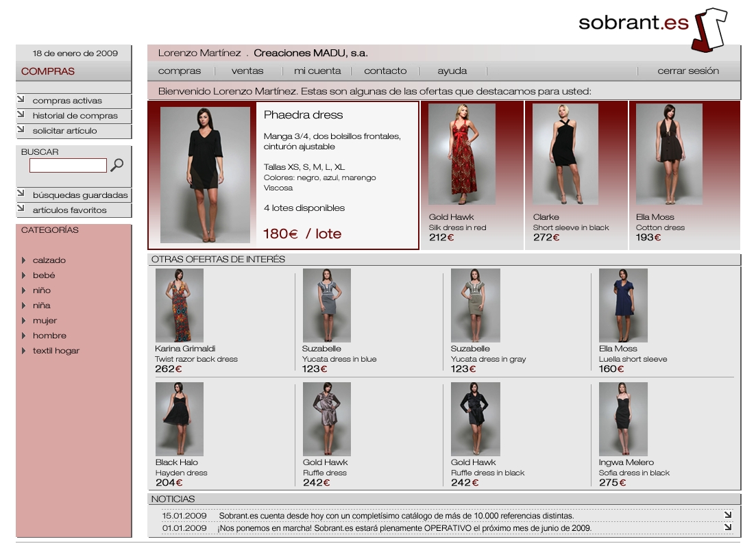
Task: Open búsquedas guardadas link
Action: coord(80,195)
